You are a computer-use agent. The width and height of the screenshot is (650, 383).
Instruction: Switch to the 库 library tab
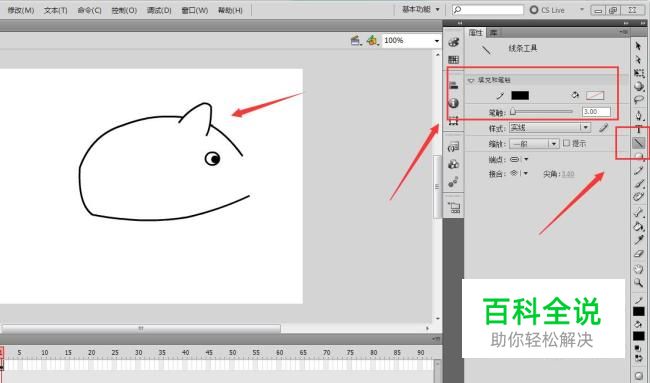coord(493,32)
